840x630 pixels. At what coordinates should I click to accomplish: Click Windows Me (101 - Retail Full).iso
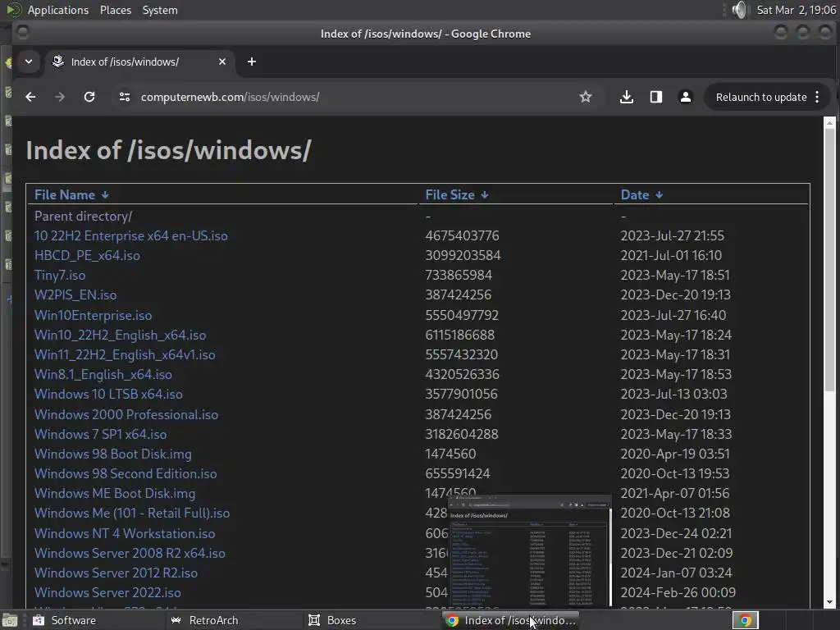pos(132,514)
